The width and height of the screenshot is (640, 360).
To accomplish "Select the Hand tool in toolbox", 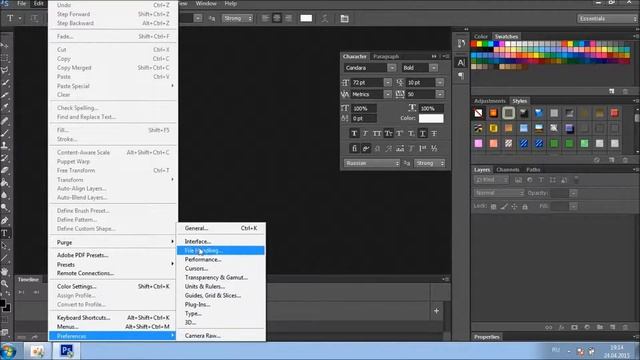I will pos(5,271).
